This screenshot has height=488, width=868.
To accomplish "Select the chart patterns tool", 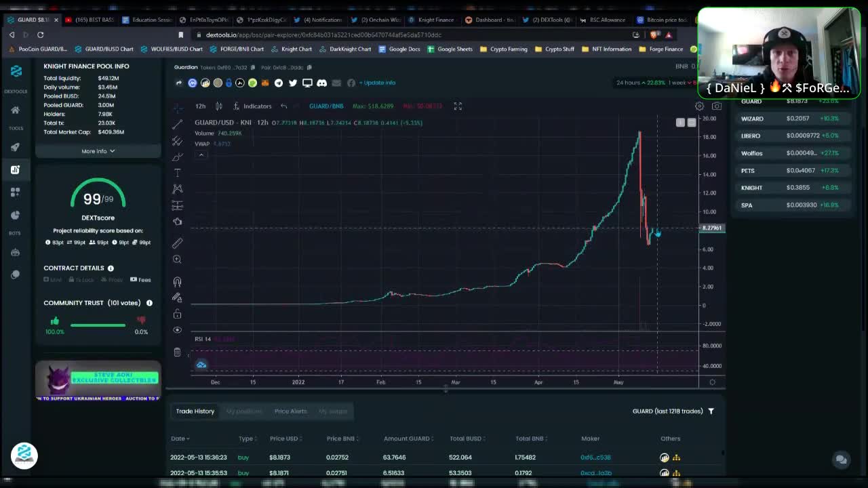I will 177,189.
